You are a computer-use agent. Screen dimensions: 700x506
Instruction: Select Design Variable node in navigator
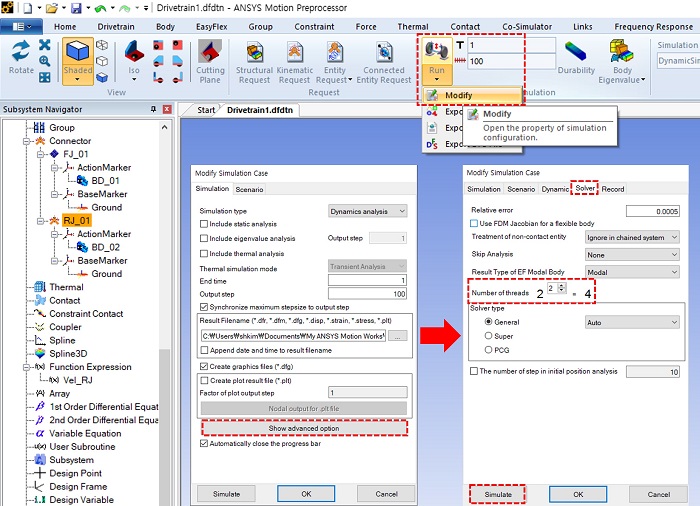point(81,500)
